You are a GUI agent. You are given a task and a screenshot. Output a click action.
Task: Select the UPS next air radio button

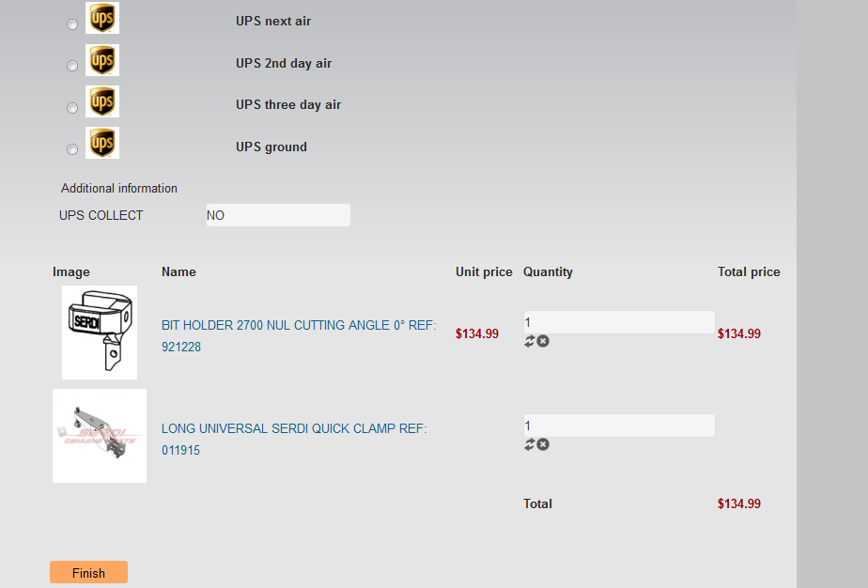[x=72, y=24]
